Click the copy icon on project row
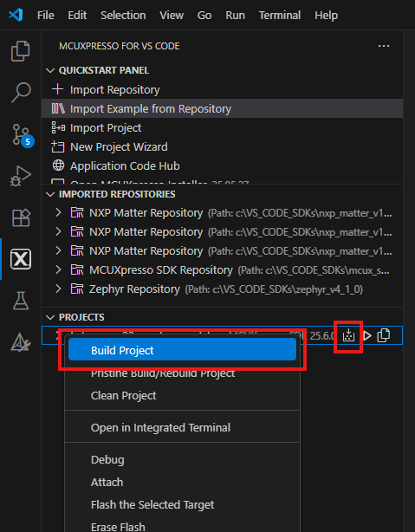The image size is (415, 532). pyautogui.click(x=384, y=335)
